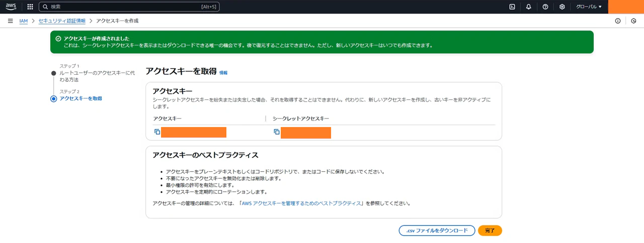
Task: Select step 1 ルートユーザーのアクセスキーに代わる方法
Action: click(97, 76)
